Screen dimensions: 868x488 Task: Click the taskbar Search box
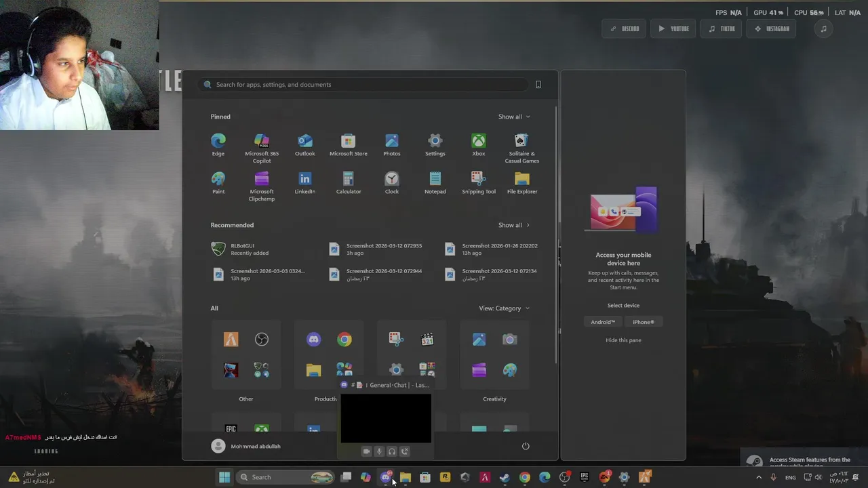(x=286, y=477)
